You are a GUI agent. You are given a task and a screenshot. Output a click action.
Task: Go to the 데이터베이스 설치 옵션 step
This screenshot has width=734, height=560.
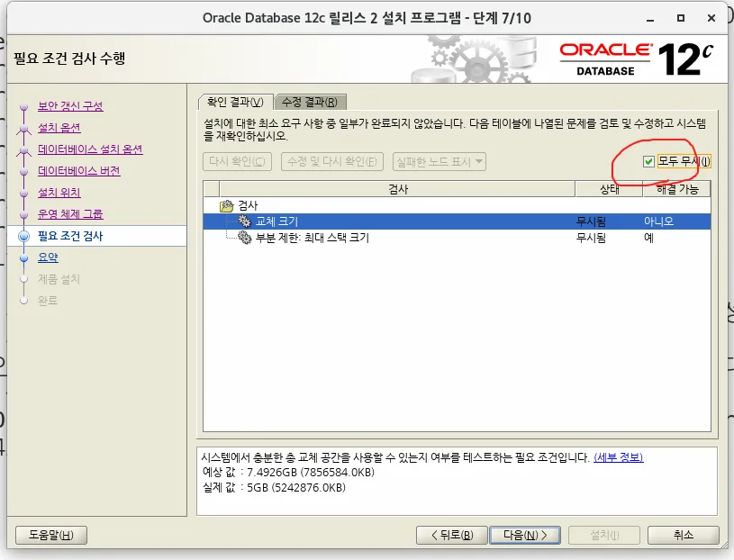[90, 149]
